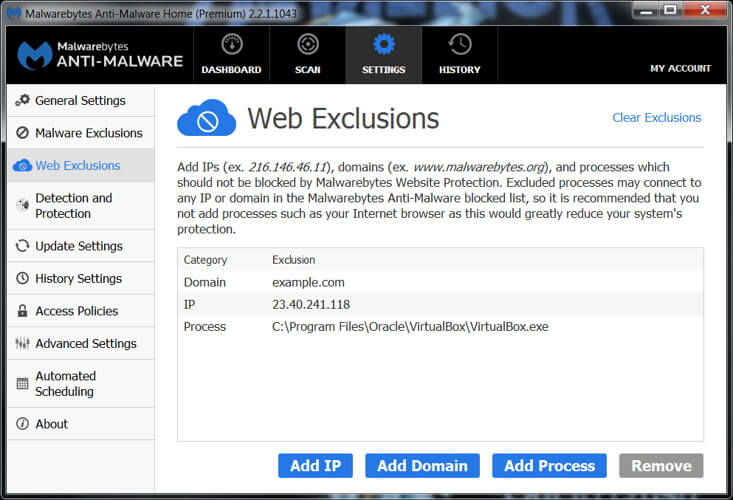Screen dimensions: 733x500
Task: Click the Malwarebytes Anti-Malware logo
Action: [100, 55]
